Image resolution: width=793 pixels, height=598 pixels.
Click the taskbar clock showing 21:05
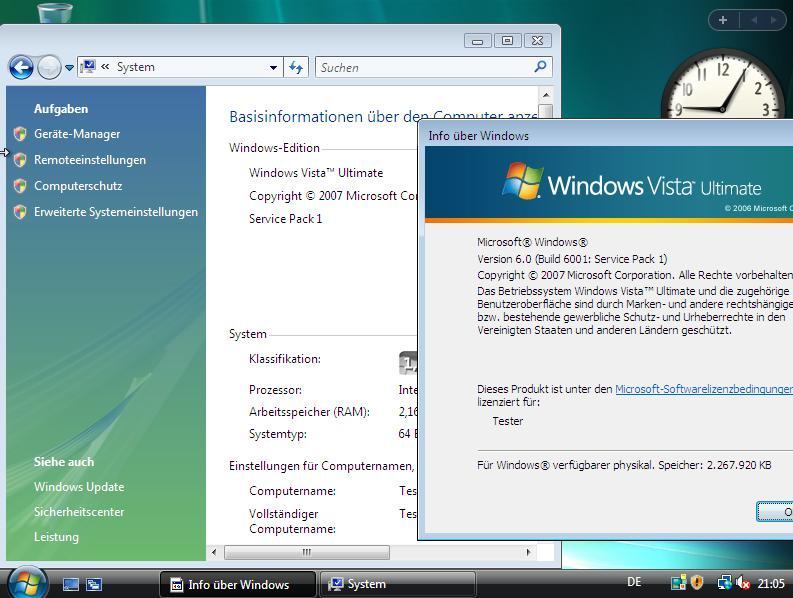[771, 584]
